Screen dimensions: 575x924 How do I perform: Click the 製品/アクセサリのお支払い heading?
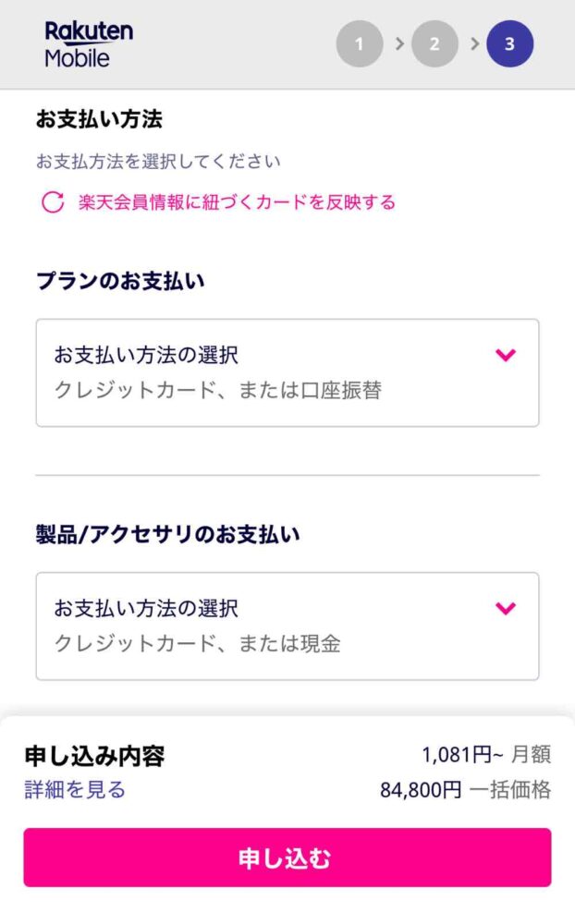point(168,534)
